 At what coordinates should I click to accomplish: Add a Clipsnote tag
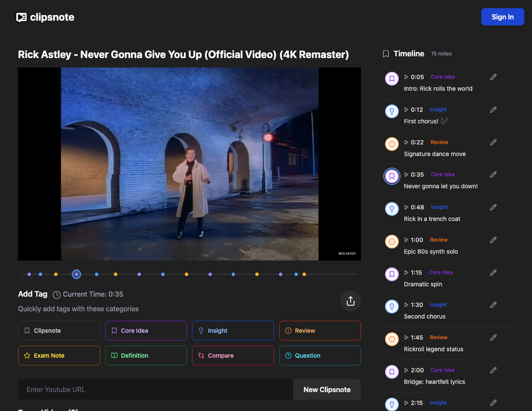(x=59, y=331)
